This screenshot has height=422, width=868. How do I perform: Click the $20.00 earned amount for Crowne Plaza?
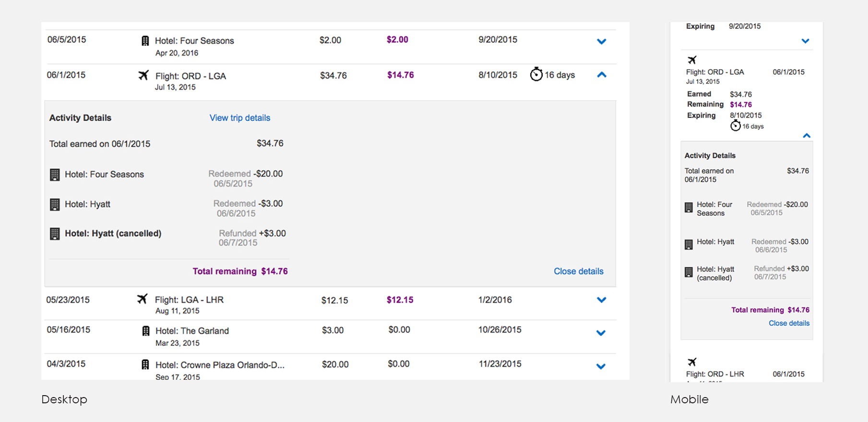coord(335,364)
